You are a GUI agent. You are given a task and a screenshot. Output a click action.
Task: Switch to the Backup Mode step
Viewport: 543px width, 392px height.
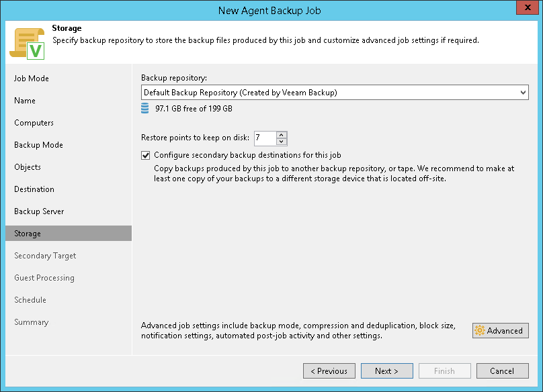pos(38,145)
